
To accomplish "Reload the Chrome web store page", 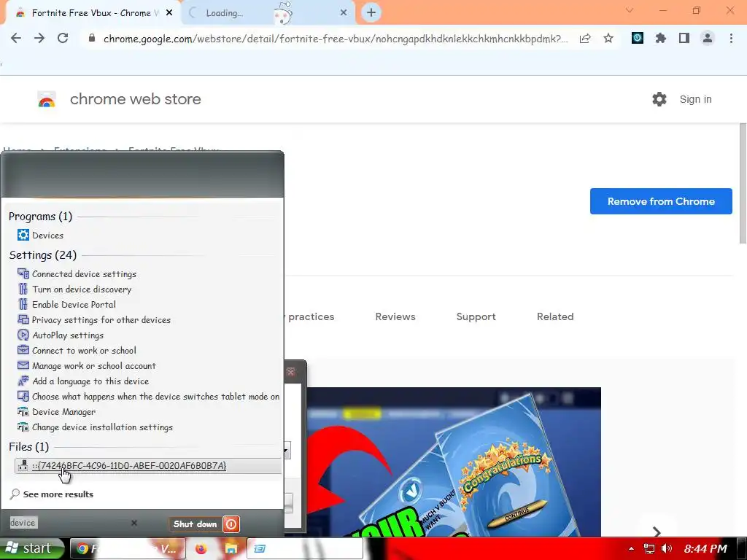I will coord(63,38).
